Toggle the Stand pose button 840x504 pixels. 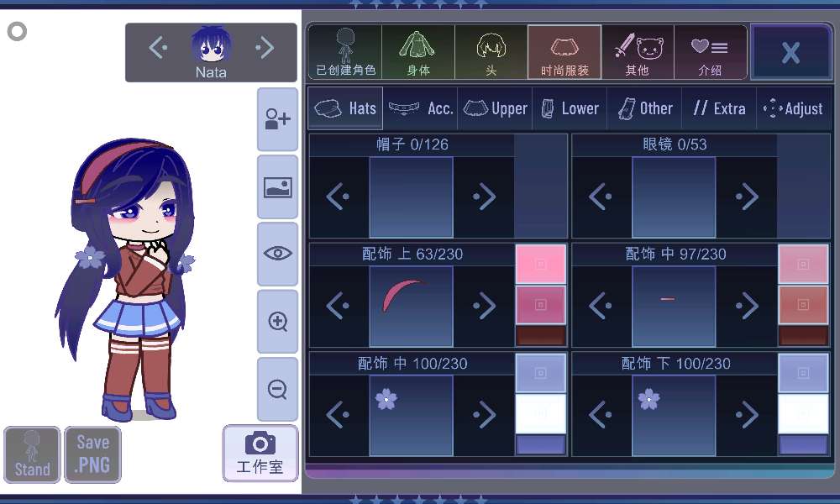32,454
